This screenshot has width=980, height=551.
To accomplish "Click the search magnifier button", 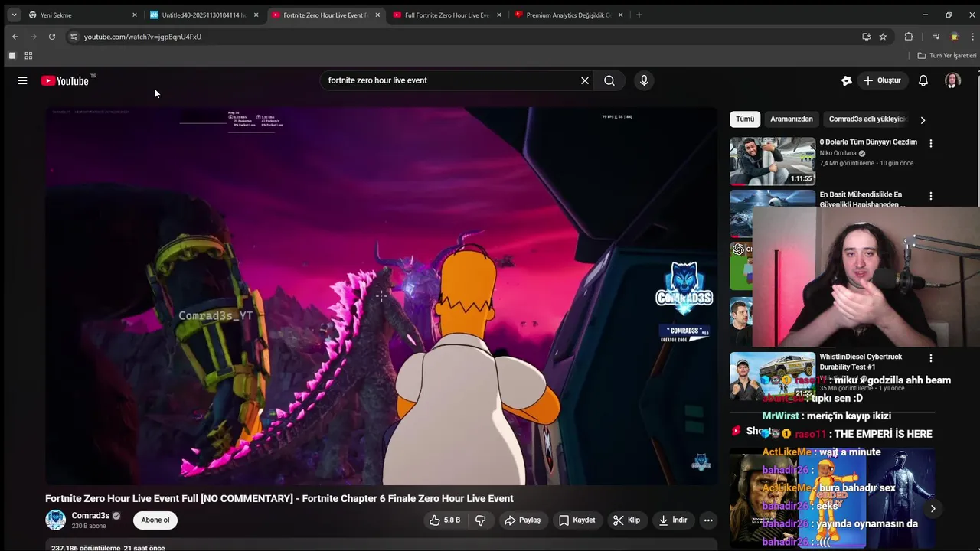I will [x=609, y=80].
